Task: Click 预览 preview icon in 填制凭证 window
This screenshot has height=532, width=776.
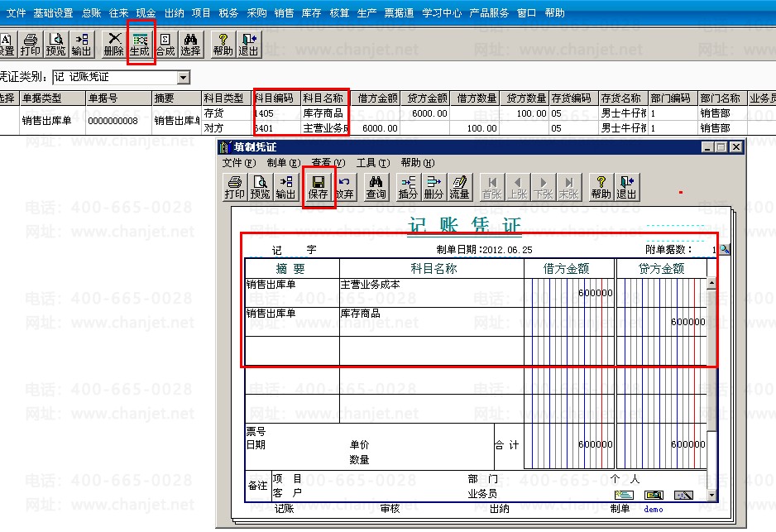Action: coord(261,187)
